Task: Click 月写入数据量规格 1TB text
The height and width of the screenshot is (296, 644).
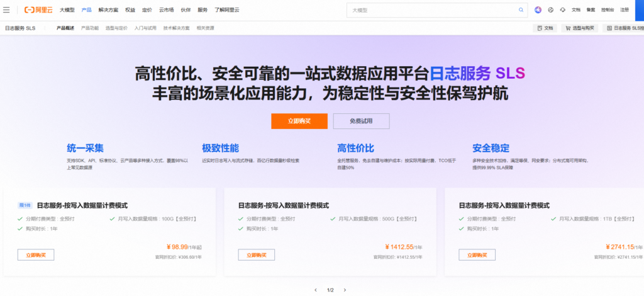Action: [598, 219]
